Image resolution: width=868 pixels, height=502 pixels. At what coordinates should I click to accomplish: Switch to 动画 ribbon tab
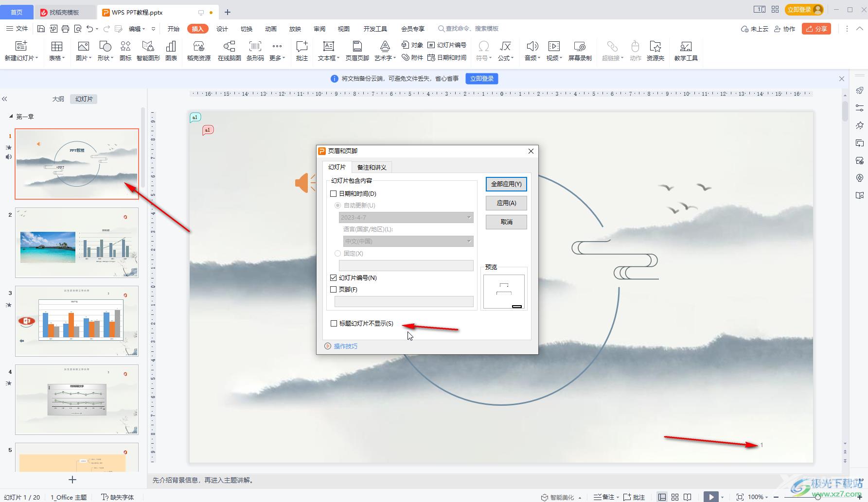click(270, 29)
